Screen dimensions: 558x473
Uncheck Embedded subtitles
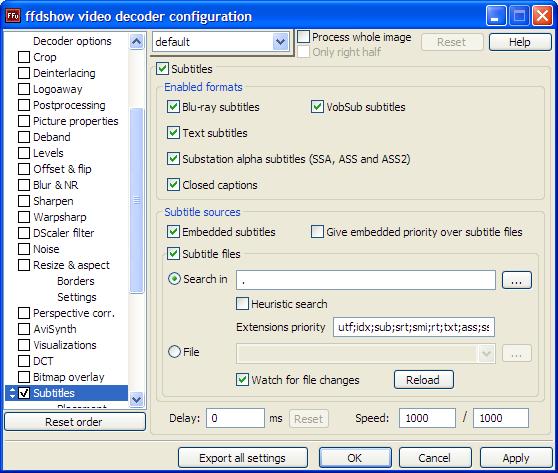(x=173, y=232)
